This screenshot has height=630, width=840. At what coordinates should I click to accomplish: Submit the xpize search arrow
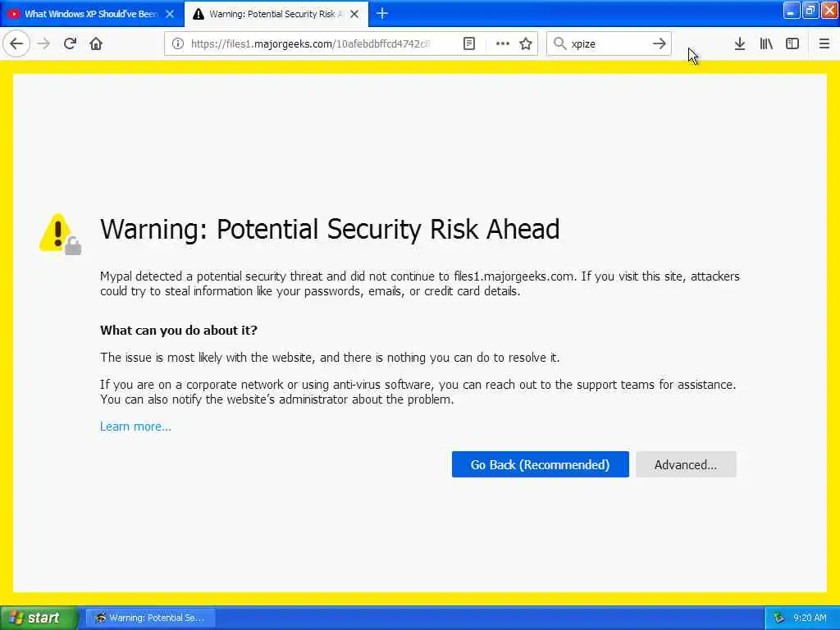[x=660, y=44]
